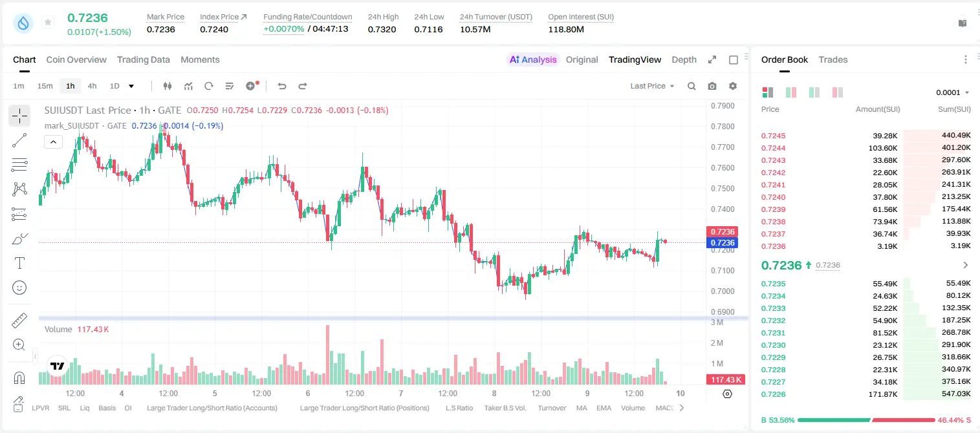
Task: Select the text annotation tool
Action: pyautogui.click(x=19, y=263)
